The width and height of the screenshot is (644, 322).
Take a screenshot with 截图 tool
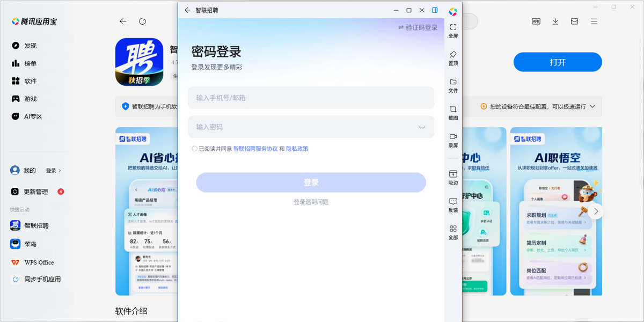click(x=453, y=113)
